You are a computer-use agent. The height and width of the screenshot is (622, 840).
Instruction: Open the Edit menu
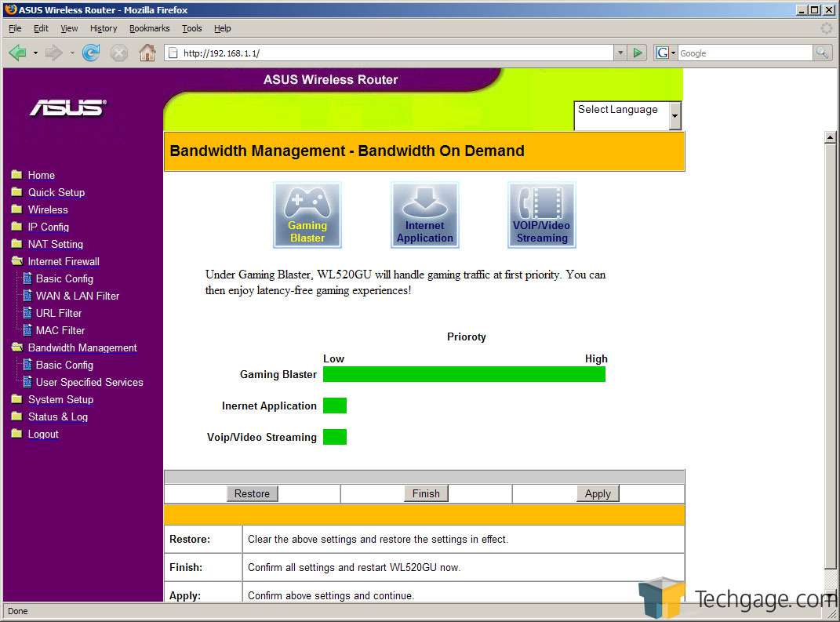(x=41, y=28)
